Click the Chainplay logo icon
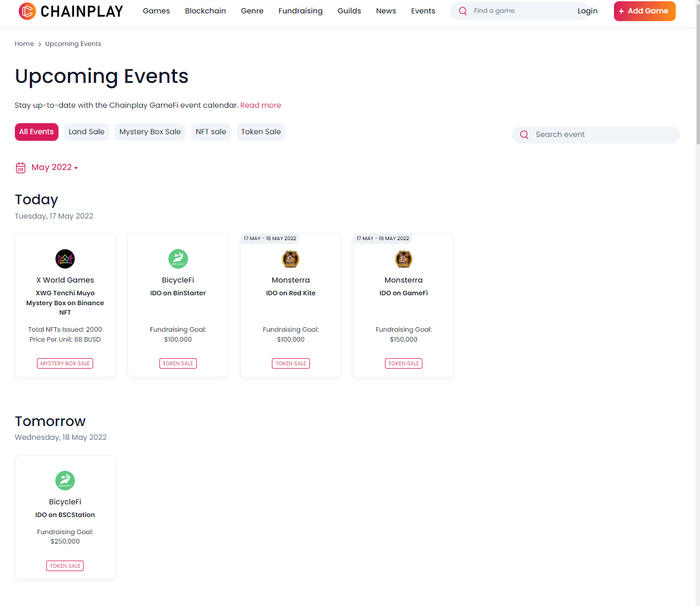 pyautogui.click(x=27, y=11)
